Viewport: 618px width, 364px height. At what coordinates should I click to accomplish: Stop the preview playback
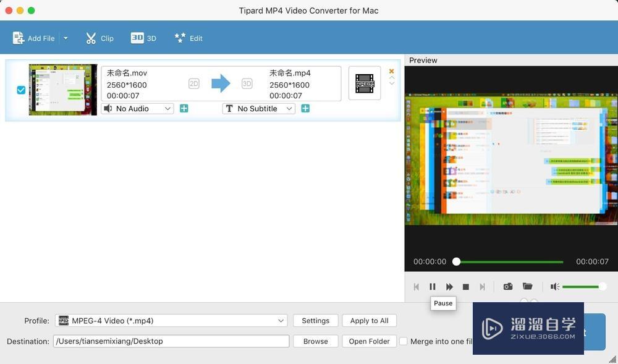[466, 287]
